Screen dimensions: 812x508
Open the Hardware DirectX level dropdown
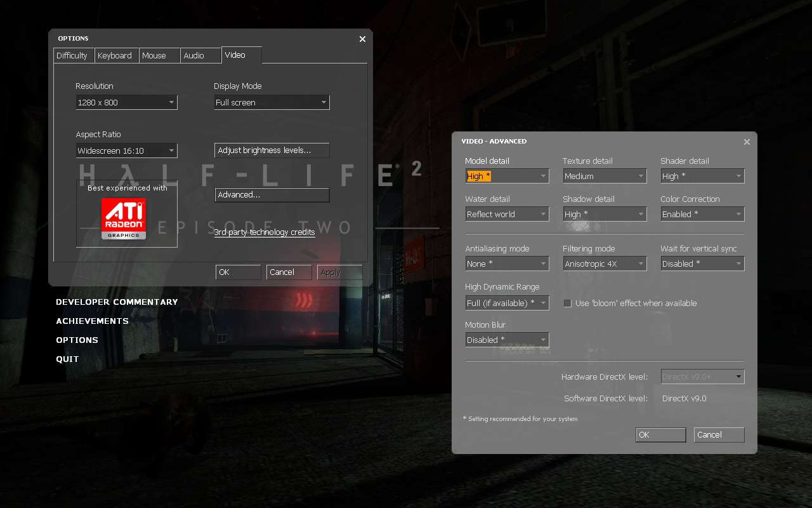click(702, 377)
